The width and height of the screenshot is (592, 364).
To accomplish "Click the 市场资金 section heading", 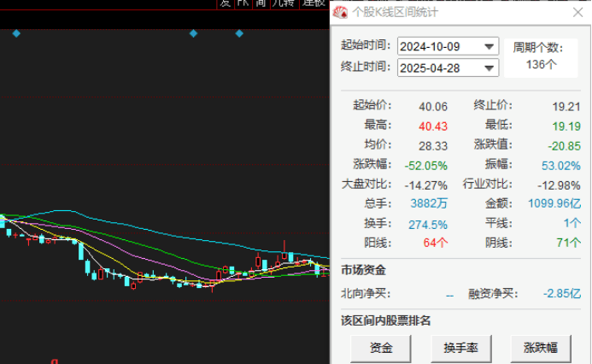I will pyautogui.click(x=364, y=270).
